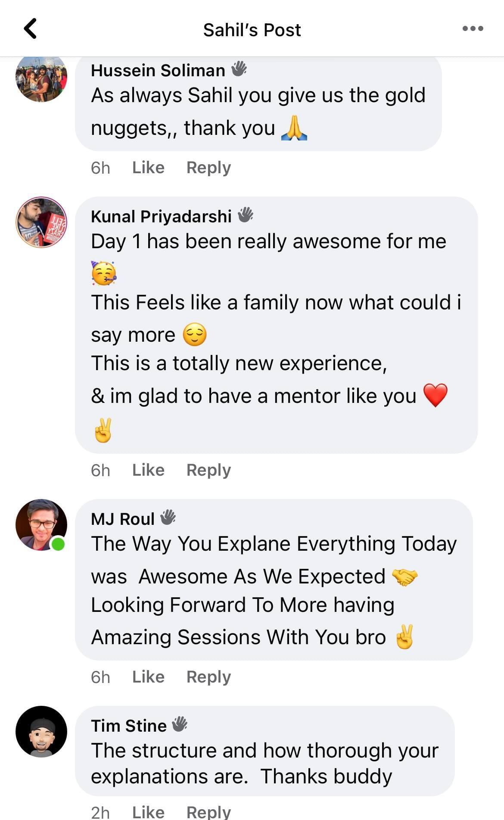The image size is (504, 820).
Task: Reply to Kunal Priyadarshi's comment
Action: point(208,470)
